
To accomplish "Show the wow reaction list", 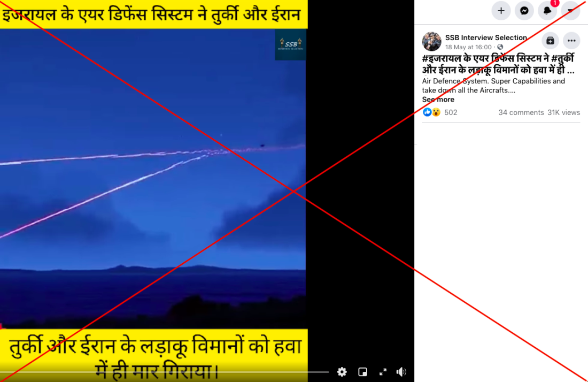I will [436, 112].
